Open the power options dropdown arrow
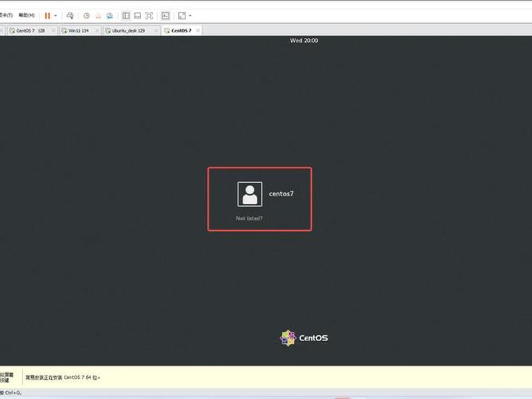This screenshot has width=532, height=399. [x=56, y=15]
